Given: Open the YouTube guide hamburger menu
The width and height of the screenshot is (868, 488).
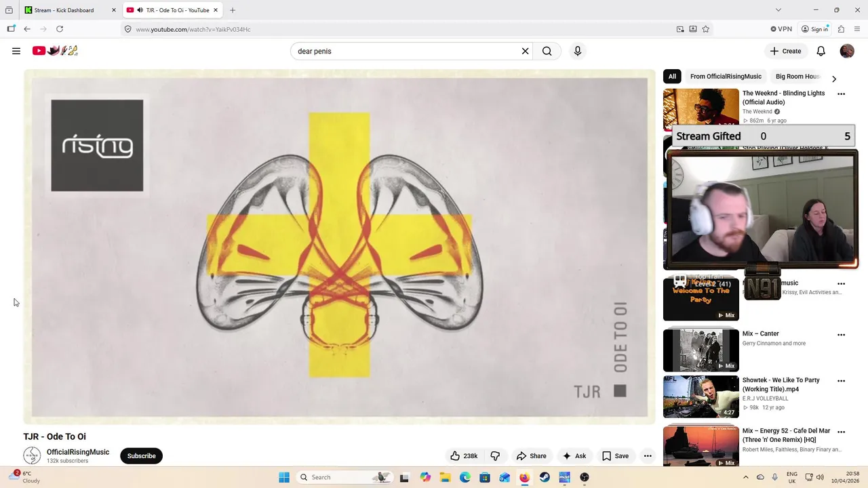Looking at the screenshot, I should pyautogui.click(x=16, y=51).
